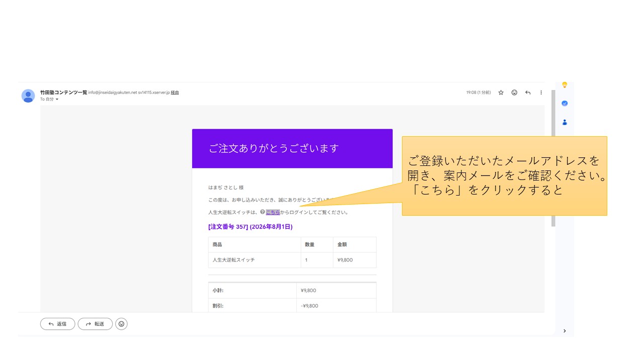Click the 数量 column header

click(x=310, y=245)
